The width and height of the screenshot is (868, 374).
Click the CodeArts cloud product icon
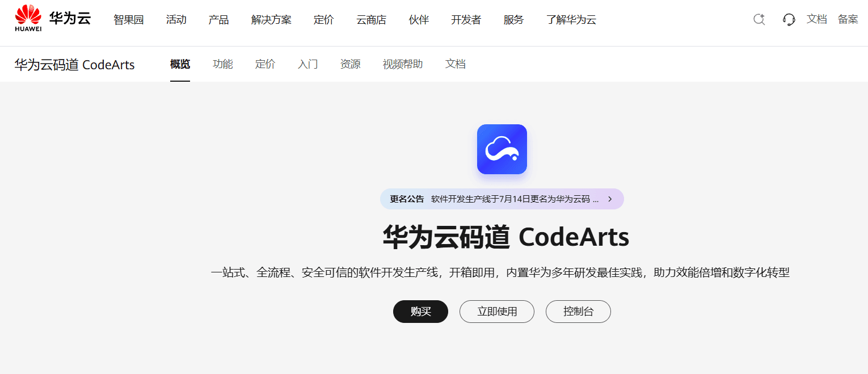(502, 149)
